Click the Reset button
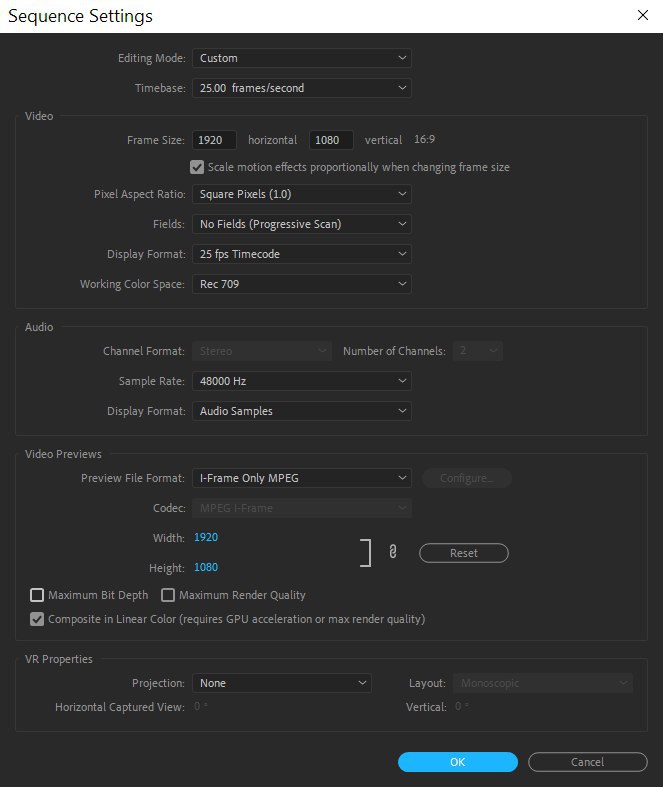663x787 pixels. (x=464, y=553)
